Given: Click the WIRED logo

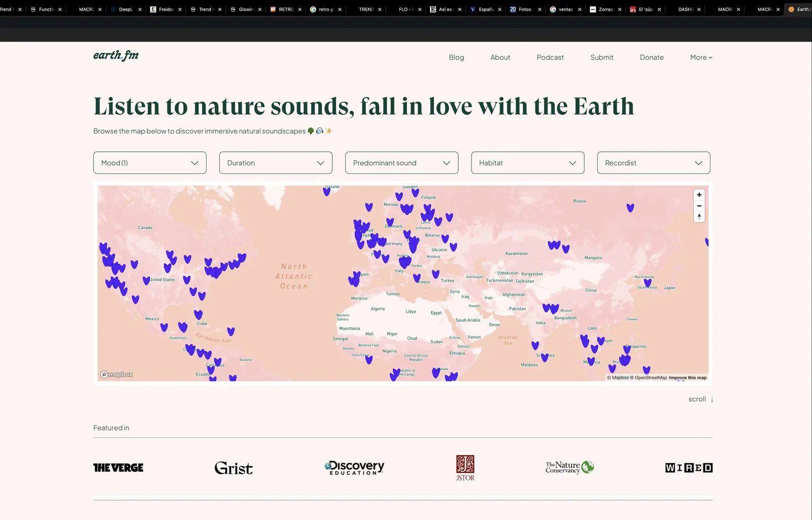Looking at the screenshot, I should point(689,468).
